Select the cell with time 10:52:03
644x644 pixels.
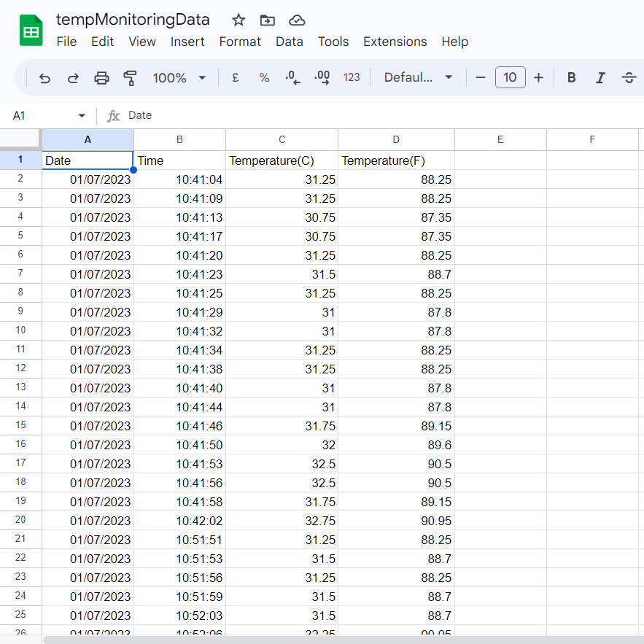pos(179,616)
